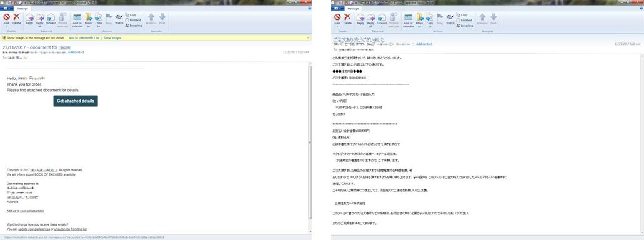This screenshot has height=240, width=644.
Task: Click the Get attached details button
Action: click(x=76, y=101)
